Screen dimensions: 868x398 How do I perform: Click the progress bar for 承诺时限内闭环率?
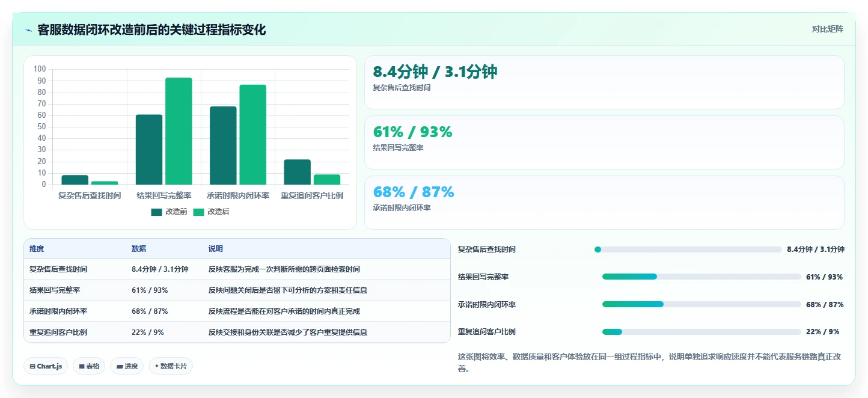pyautogui.click(x=701, y=304)
